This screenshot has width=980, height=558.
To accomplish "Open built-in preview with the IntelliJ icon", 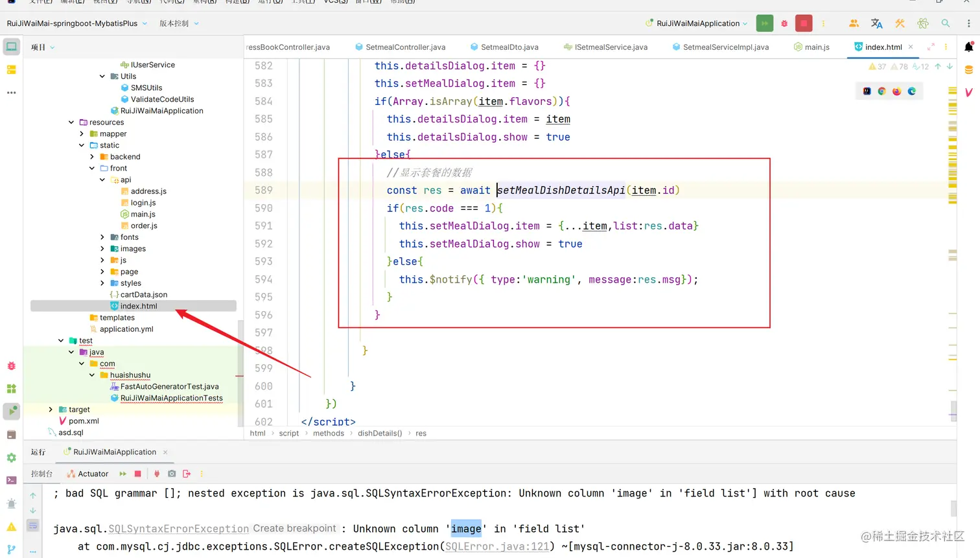I will click(867, 91).
